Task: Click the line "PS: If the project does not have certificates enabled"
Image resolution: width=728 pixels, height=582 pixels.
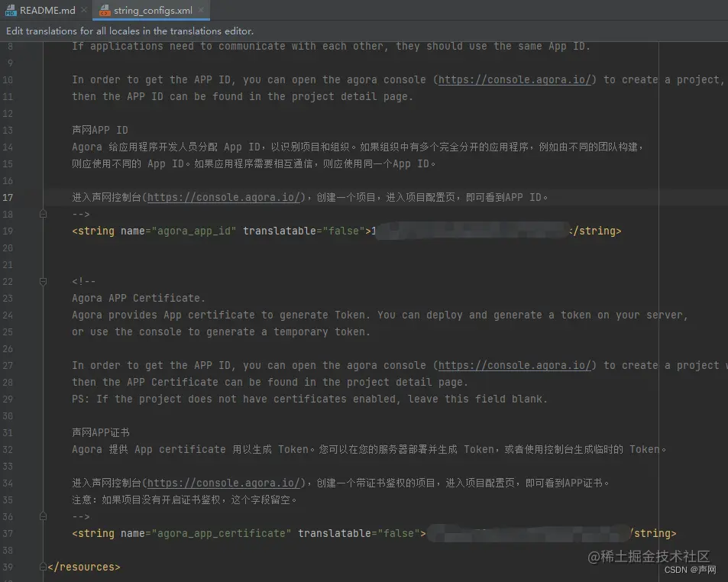Action: click(309, 399)
